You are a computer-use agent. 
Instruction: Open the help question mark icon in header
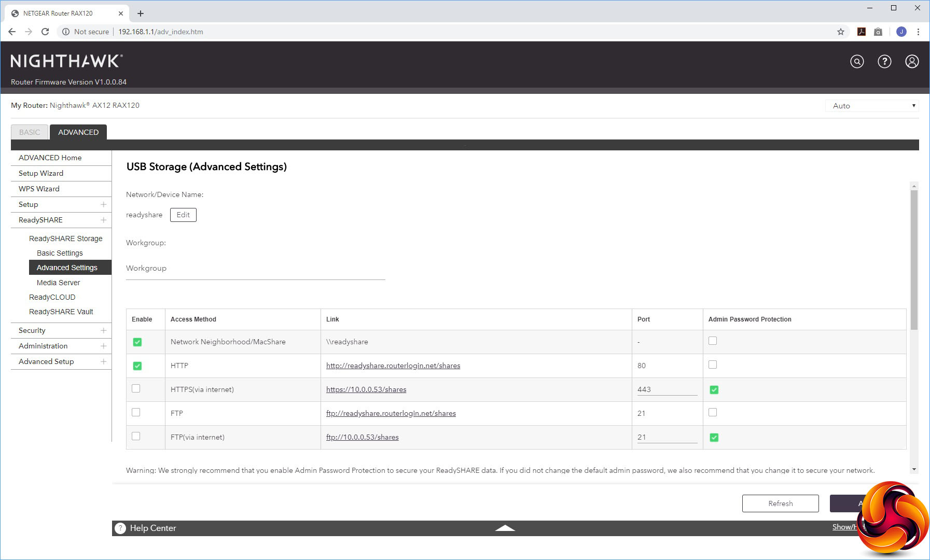(x=884, y=62)
